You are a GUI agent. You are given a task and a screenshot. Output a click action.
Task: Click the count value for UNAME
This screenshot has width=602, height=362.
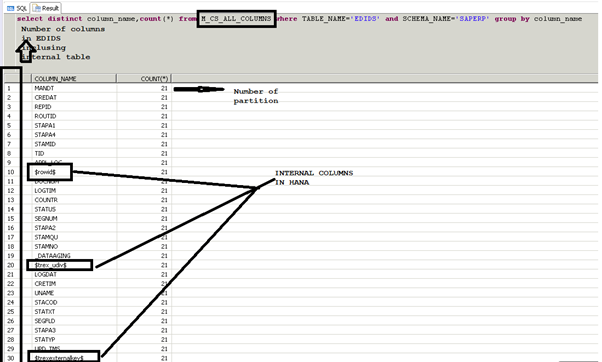164,293
